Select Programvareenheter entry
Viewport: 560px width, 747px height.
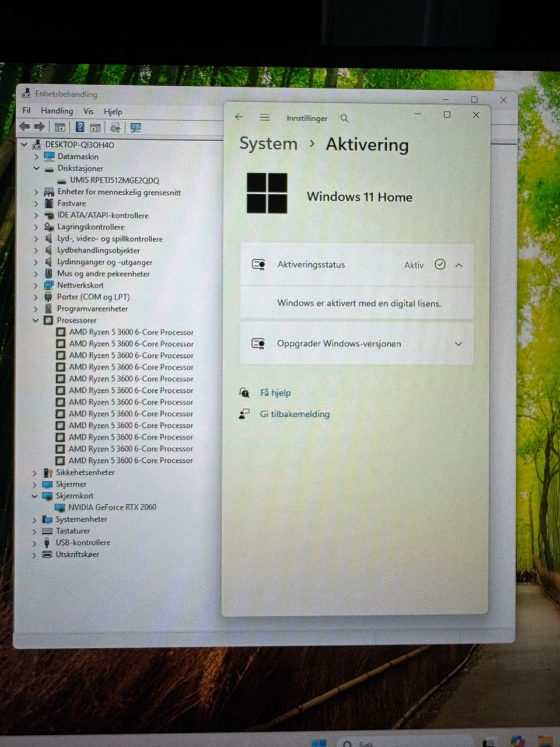pos(92,309)
